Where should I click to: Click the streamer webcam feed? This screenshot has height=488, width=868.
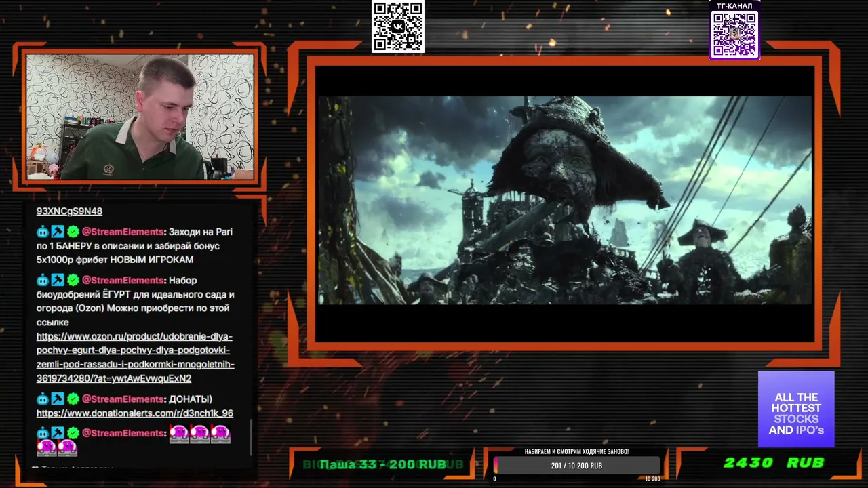[140, 117]
